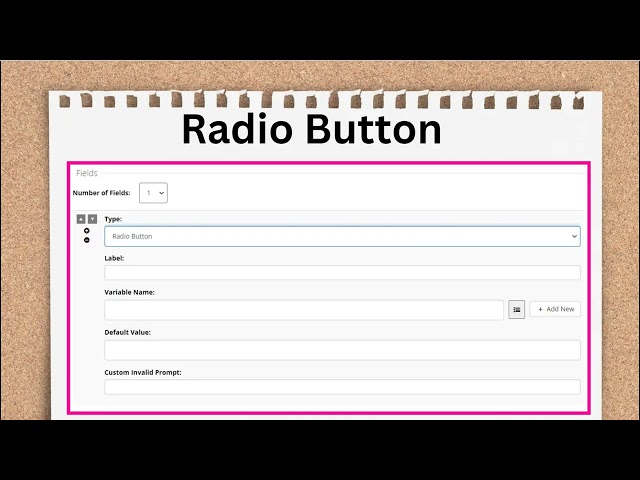Screen dimensions: 640x480
Task: Click the 'Custom Invalid Prompt:' label text
Action: [143, 372]
